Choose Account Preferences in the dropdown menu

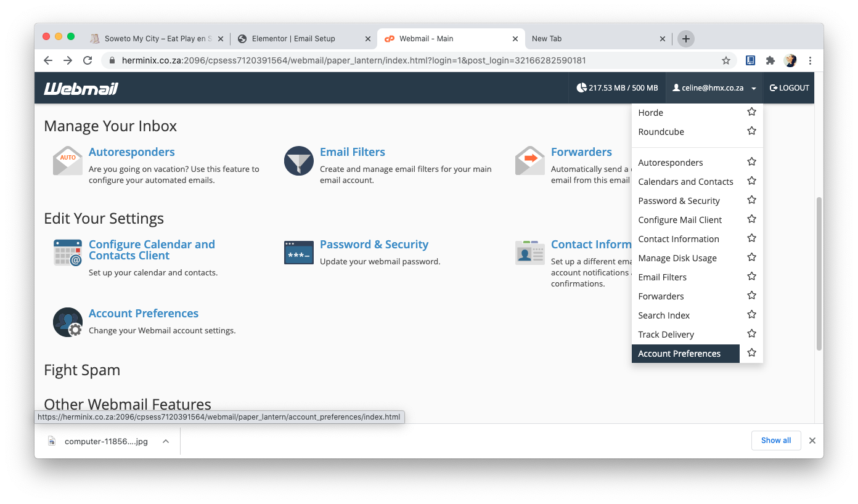click(679, 354)
